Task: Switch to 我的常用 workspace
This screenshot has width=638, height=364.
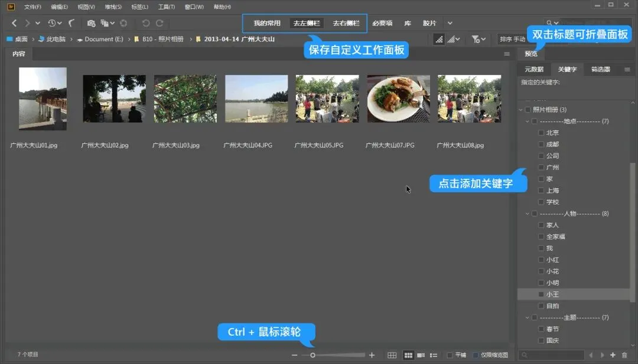Action: [x=267, y=23]
